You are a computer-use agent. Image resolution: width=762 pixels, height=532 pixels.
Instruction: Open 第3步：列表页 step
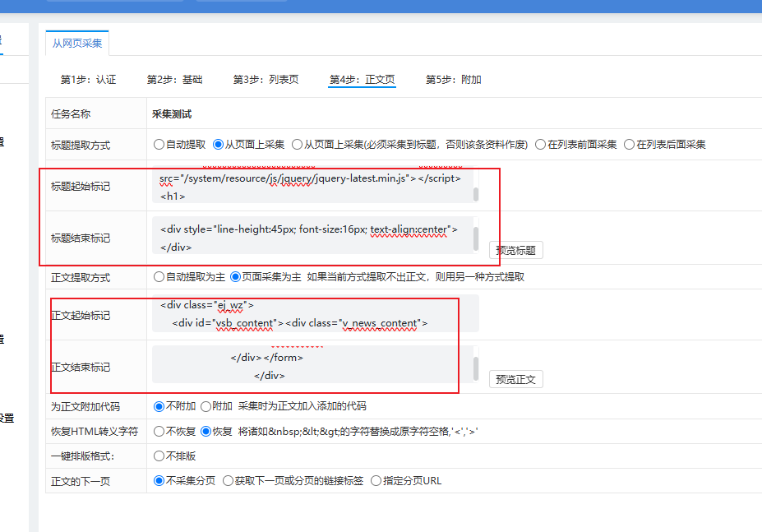coord(266,79)
